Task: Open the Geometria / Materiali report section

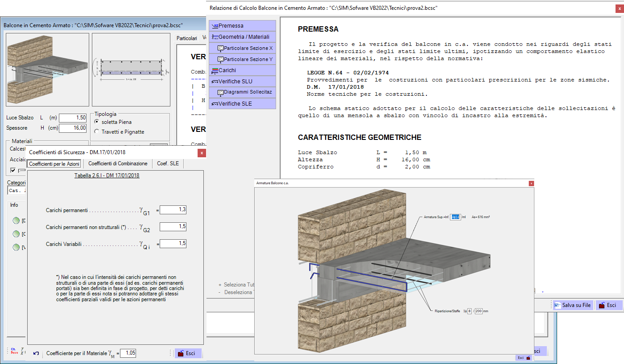Action: 242,37
